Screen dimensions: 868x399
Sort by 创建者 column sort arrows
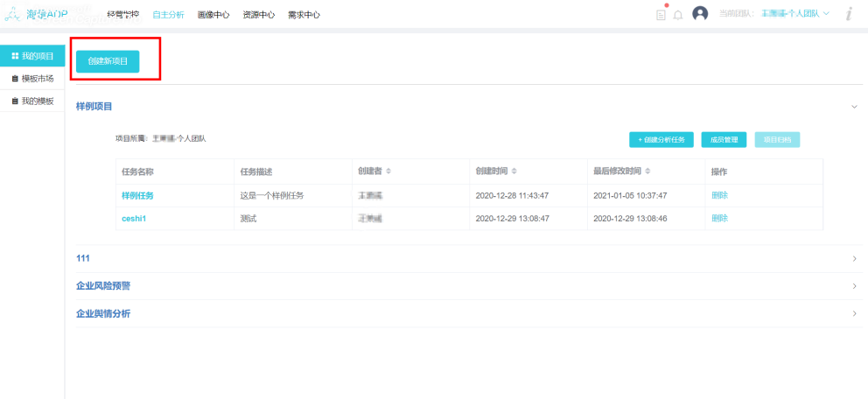coord(388,171)
